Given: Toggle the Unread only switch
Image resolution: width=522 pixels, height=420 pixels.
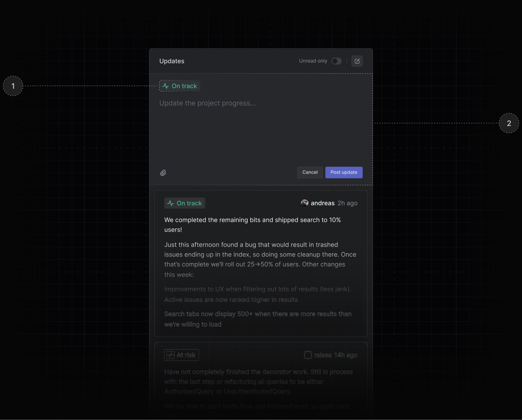Looking at the screenshot, I should 336,61.
